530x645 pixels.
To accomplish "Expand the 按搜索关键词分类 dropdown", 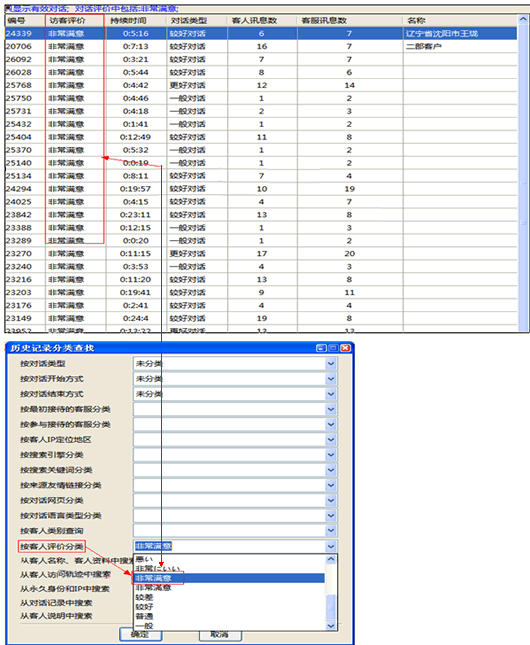I will click(x=331, y=470).
